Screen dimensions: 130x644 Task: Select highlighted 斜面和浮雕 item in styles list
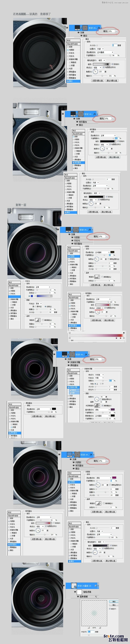coord(74,387)
